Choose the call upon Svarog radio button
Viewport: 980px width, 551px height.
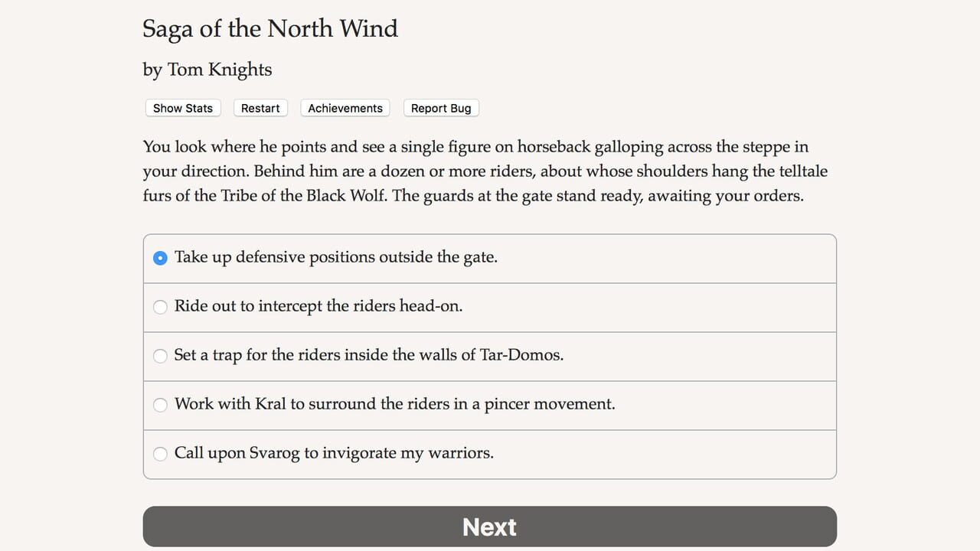[160, 454]
